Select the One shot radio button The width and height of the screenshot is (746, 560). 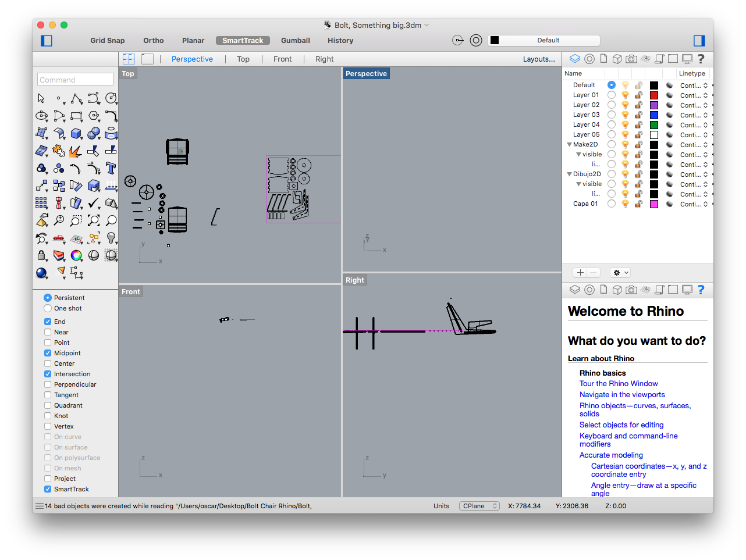[x=48, y=308]
